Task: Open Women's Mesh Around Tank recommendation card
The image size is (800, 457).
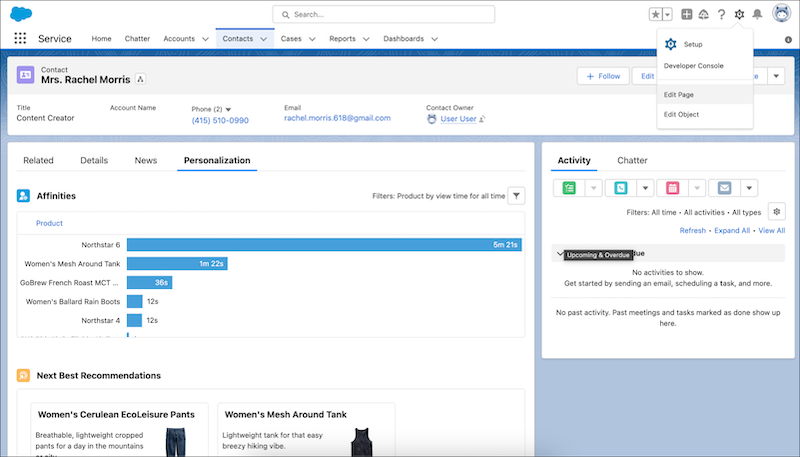Action: [x=306, y=430]
